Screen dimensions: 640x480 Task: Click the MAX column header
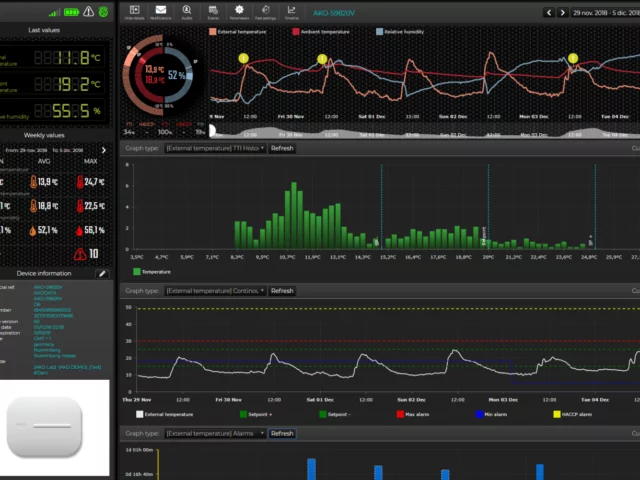point(91,161)
